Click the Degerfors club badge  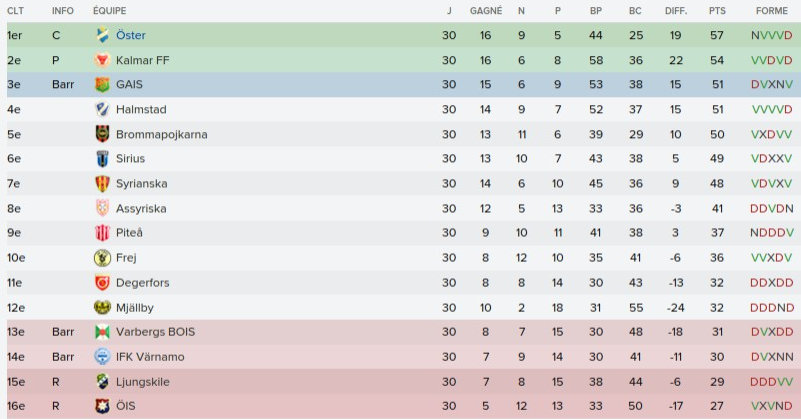pos(102,283)
